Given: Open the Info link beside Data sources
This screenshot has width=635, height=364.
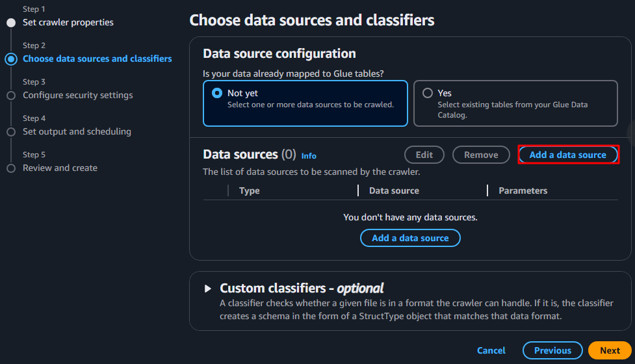Looking at the screenshot, I should (x=309, y=156).
